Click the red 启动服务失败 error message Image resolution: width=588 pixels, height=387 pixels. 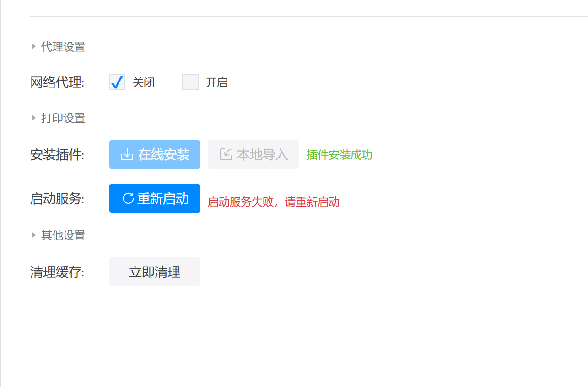[x=274, y=202]
